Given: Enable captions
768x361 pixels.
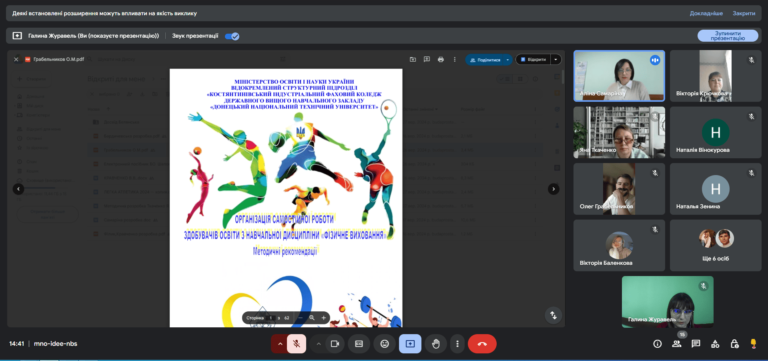Looking at the screenshot, I should coord(359,344).
